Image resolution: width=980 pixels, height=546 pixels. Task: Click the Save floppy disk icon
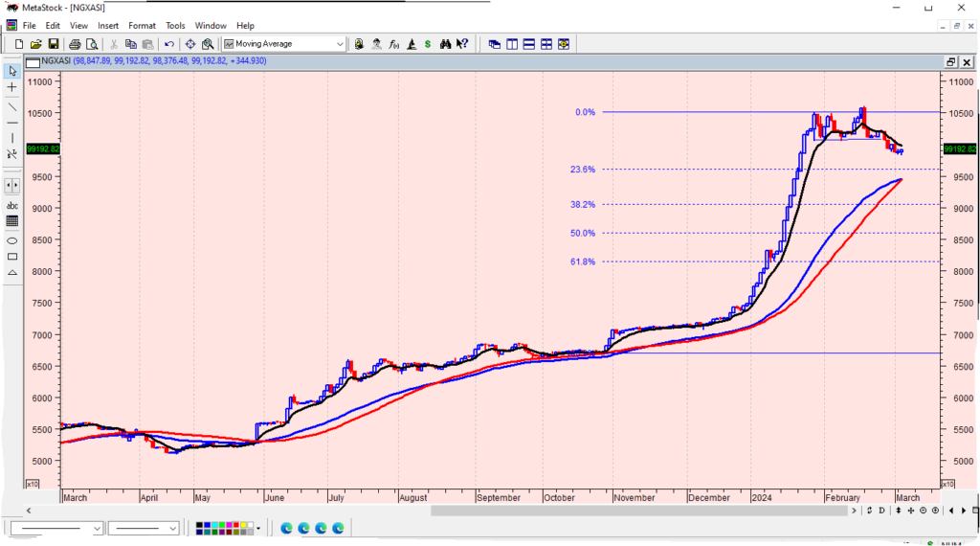pyautogui.click(x=54, y=44)
